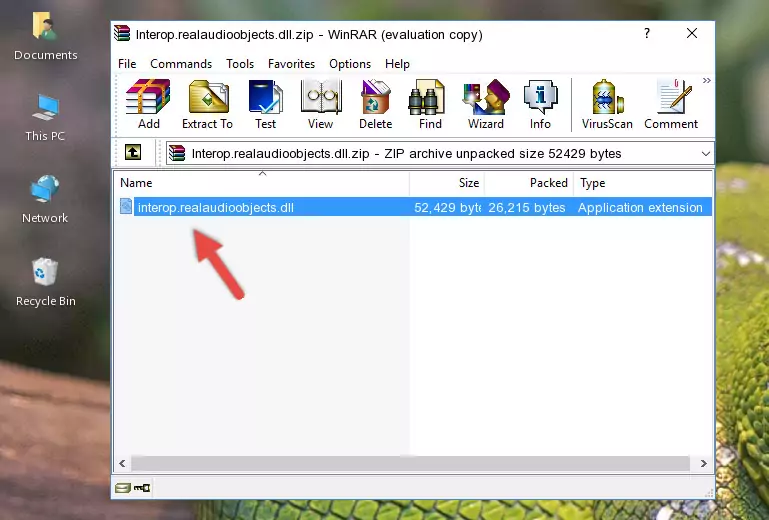Select the Network desktop icon
Viewport: 769px width, 520px height.
coord(45,199)
